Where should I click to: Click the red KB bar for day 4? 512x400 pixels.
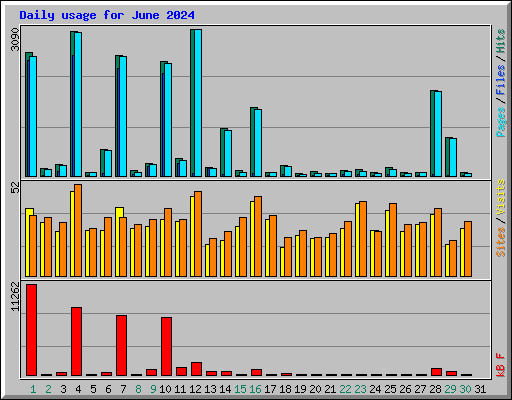(76, 341)
